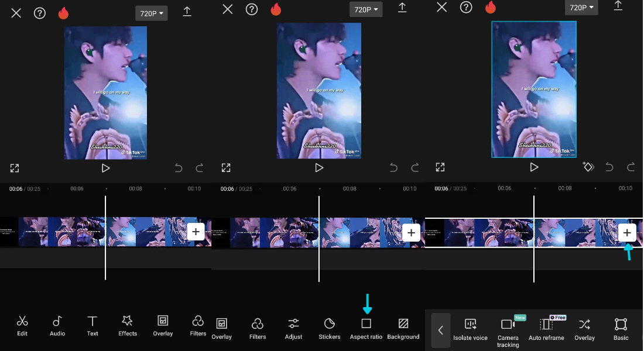The image size is (644, 351).
Task: Tap the 00:10 ruler mark in right timeline
Action: pos(625,188)
